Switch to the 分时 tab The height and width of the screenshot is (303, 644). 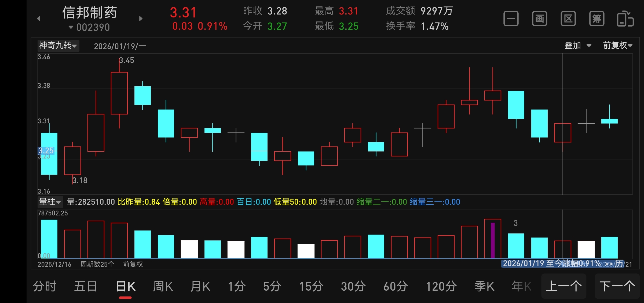point(45,286)
